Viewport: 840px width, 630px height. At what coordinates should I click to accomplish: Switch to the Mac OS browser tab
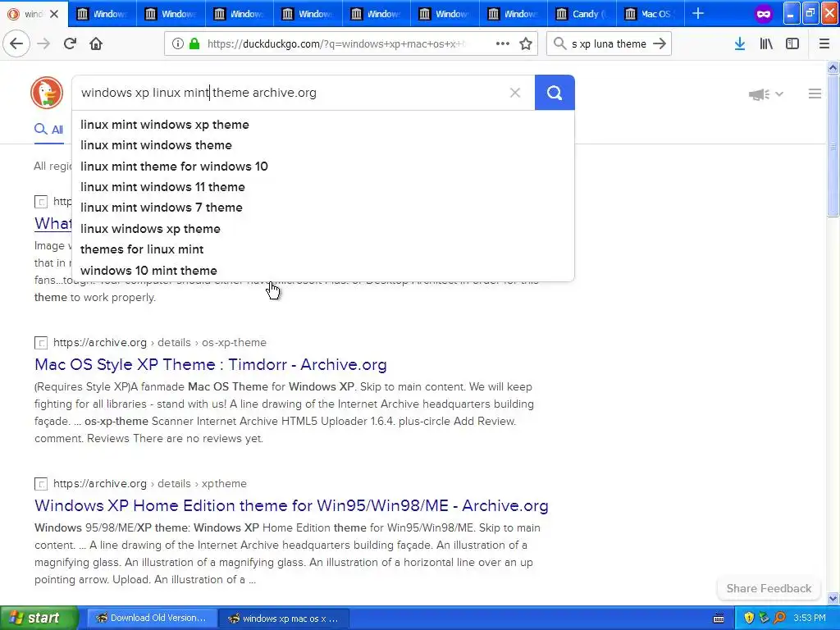[x=650, y=14]
